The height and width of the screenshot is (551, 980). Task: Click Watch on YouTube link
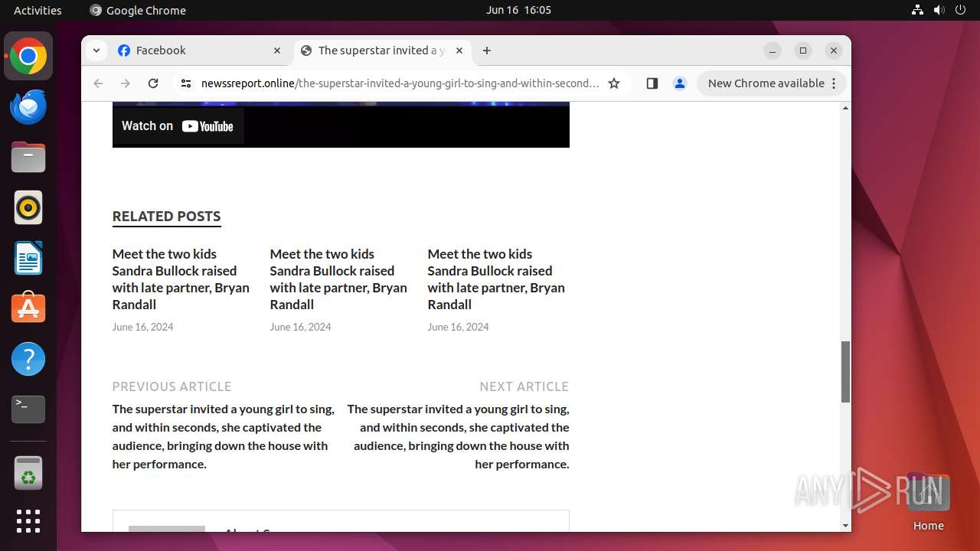(x=178, y=126)
